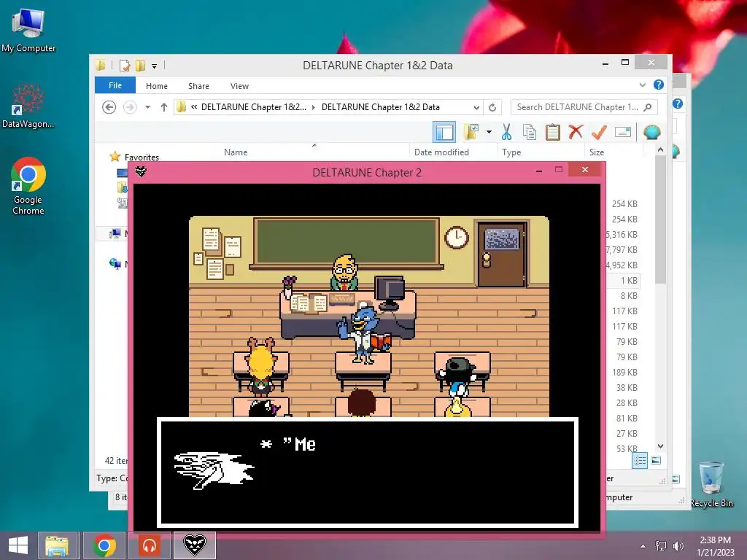Open the Recent locations dropdown arrow
This screenshot has height=560, width=747.
[147, 107]
